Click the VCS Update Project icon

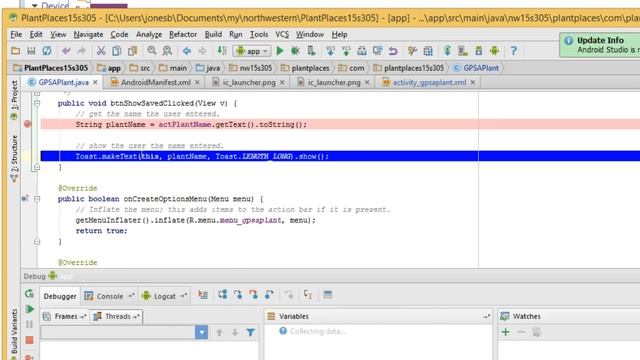(331, 51)
